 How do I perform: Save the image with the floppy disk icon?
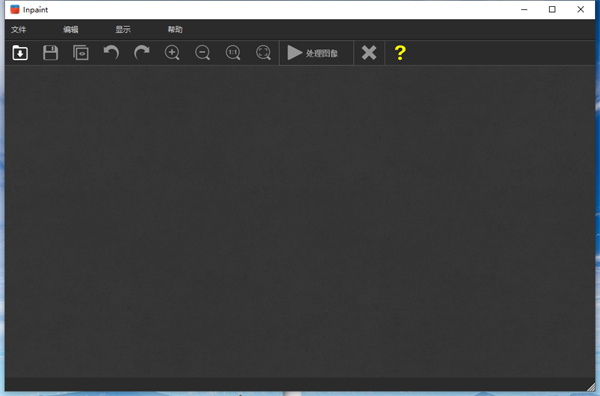50,53
